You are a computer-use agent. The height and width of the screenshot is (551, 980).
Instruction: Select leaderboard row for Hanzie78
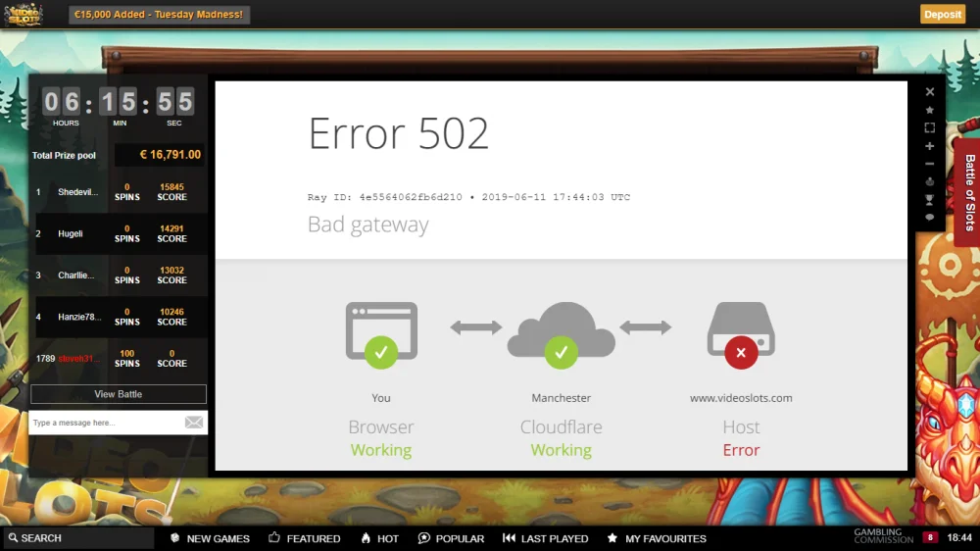point(120,317)
